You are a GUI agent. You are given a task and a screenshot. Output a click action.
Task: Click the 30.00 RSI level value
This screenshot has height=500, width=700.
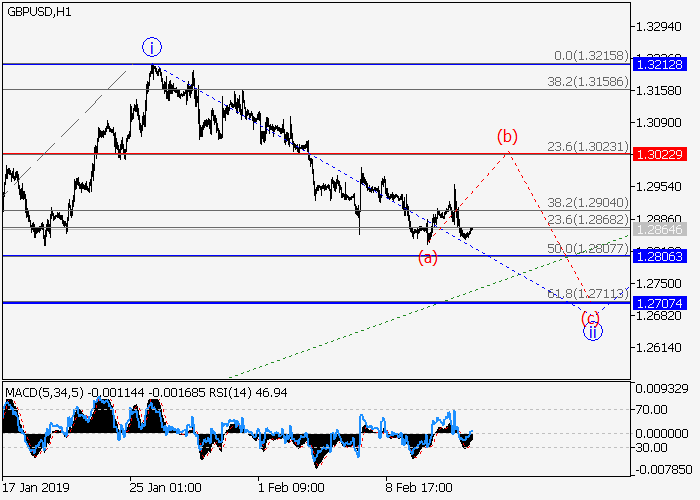click(651, 447)
